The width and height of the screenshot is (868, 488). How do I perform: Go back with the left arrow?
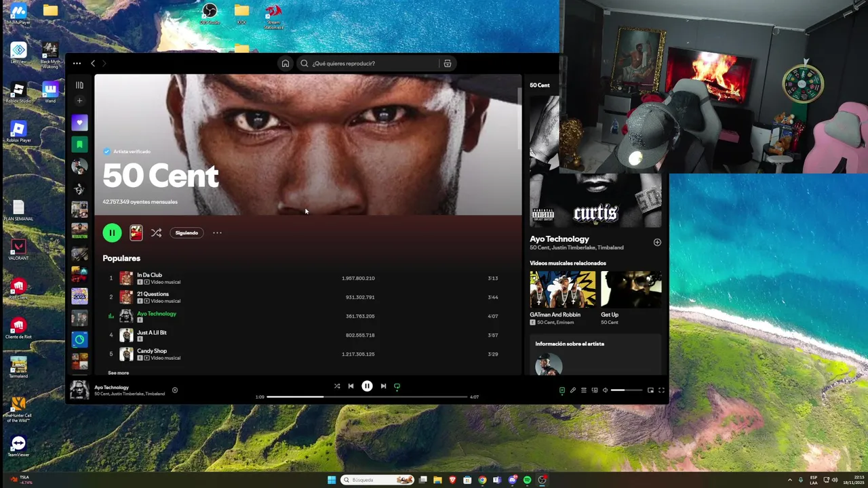(x=93, y=63)
